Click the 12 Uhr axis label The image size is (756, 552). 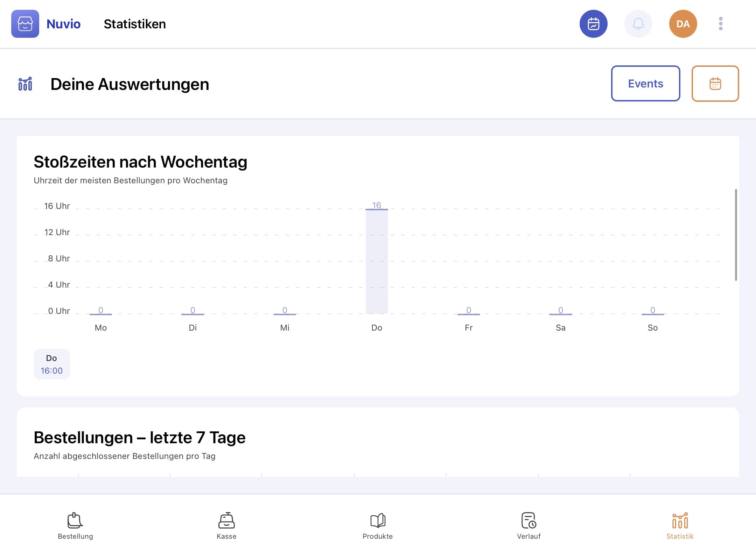[x=57, y=232]
